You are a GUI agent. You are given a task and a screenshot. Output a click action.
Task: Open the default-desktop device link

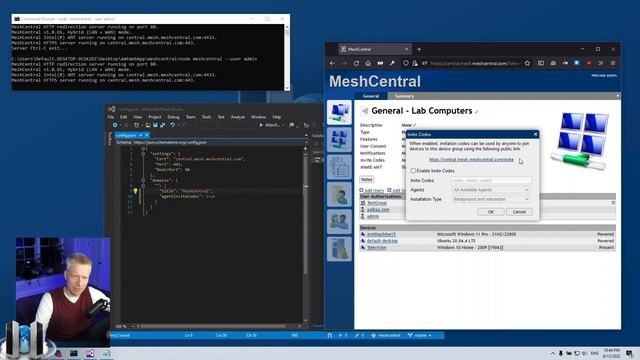[x=382, y=241]
